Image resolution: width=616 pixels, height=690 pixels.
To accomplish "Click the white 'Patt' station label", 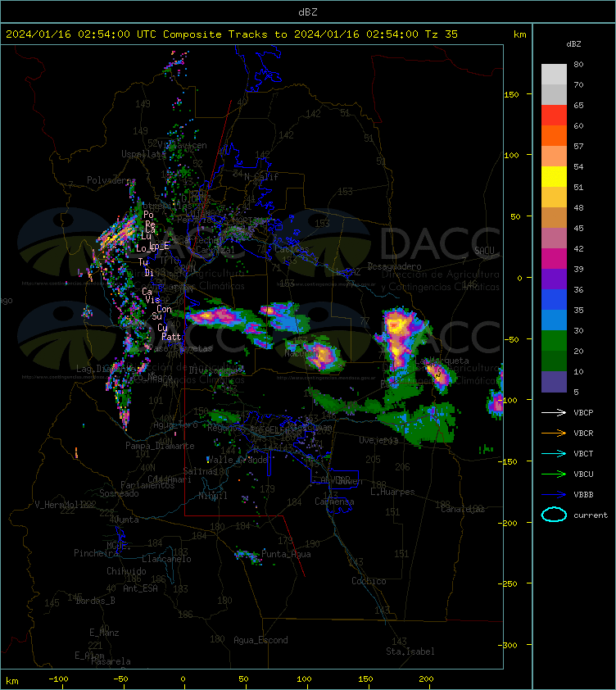I will tap(171, 337).
